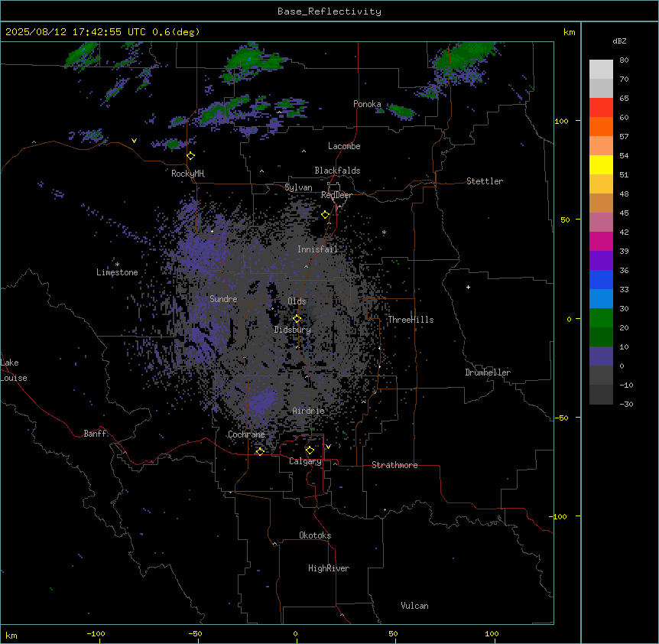Click the white plus marker west of Drumheller region
Viewport: 659px width, 644px height.
pyautogui.click(x=468, y=287)
